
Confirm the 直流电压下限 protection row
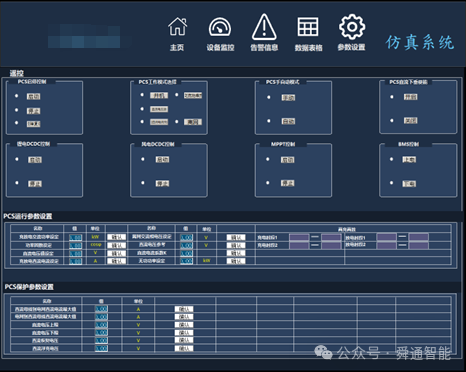coord(184,333)
